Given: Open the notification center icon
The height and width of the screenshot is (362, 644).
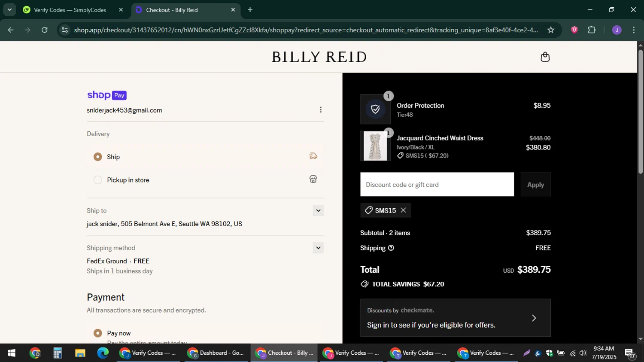Looking at the screenshot, I should [x=630, y=353].
